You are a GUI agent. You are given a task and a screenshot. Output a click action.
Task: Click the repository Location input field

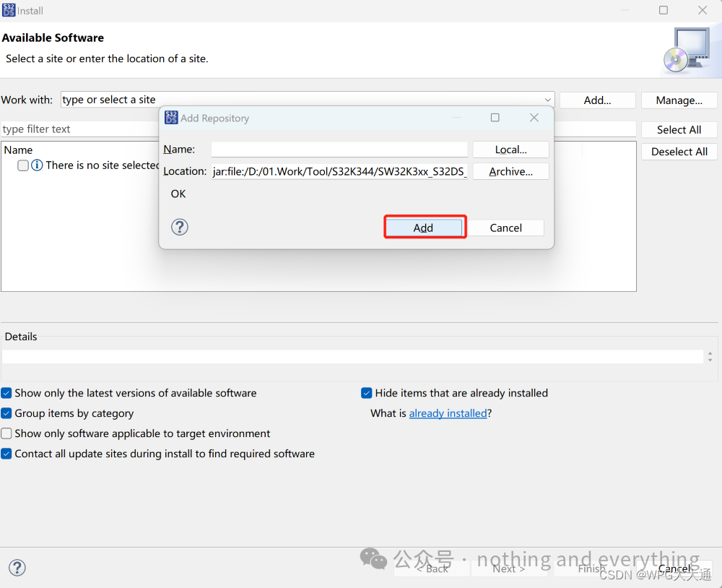click(x=339, y=171)
